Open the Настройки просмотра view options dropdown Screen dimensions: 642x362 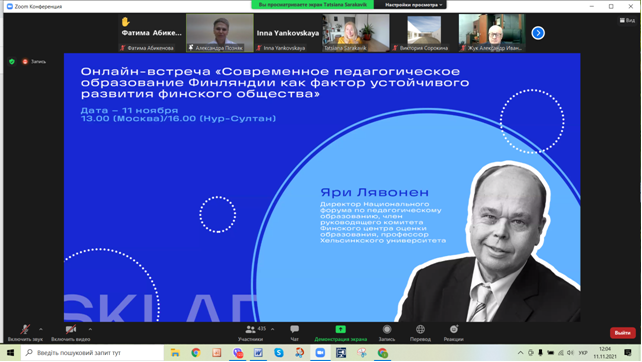pyautogui.click(x=413, y=5)
